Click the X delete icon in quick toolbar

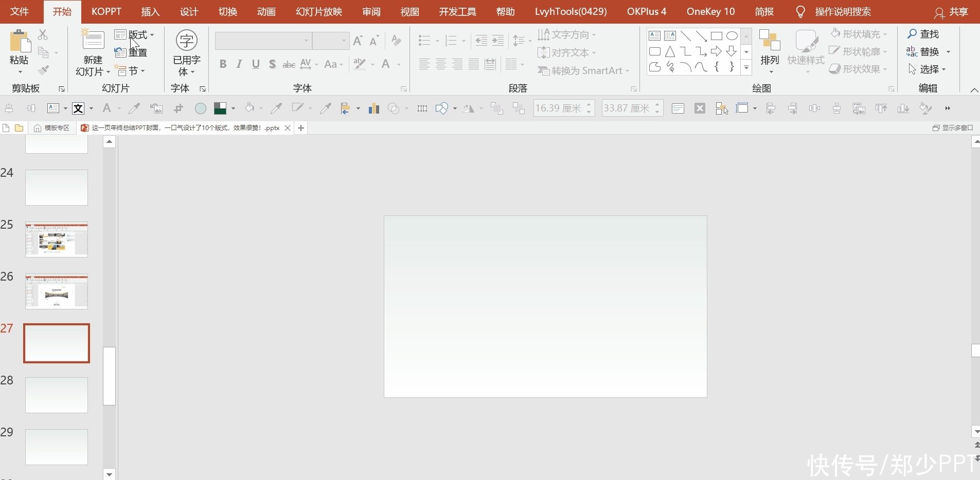coord(700,108)
